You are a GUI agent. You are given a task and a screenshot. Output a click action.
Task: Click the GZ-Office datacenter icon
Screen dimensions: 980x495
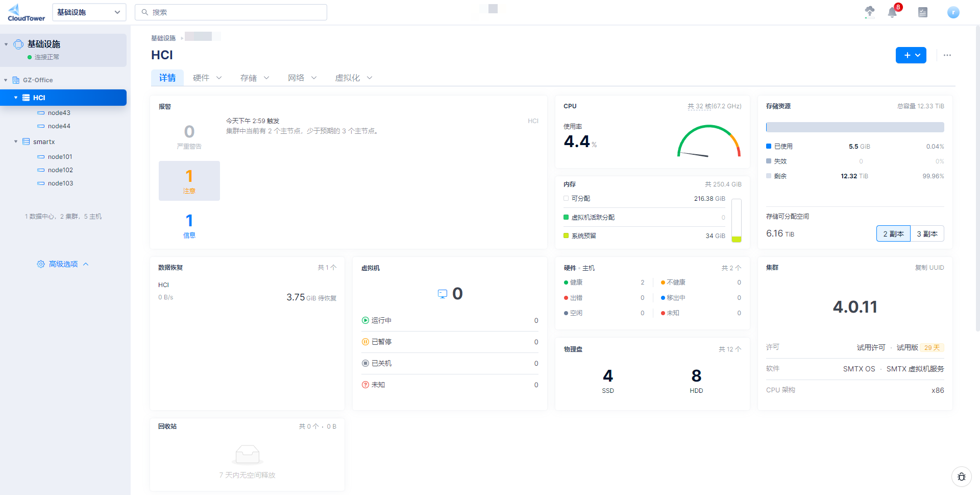click(x=16, y=80)
